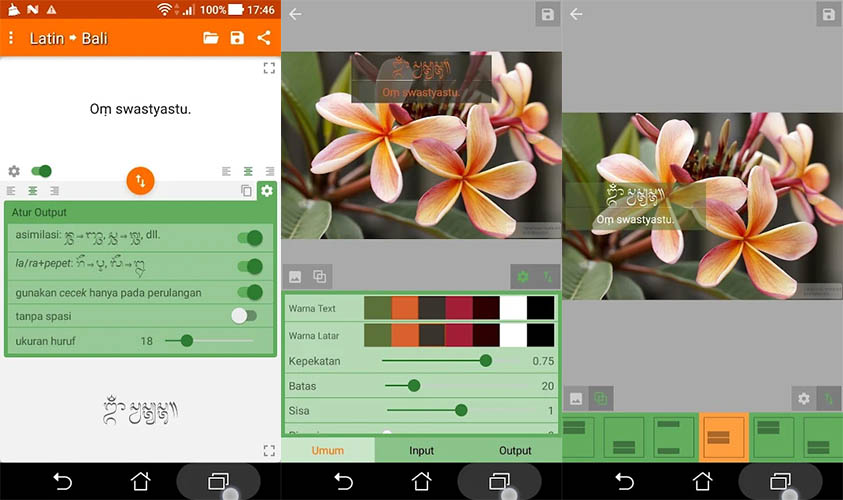The height and width of the screenshot is (500, 843).
Task: Pick the orange swatch in Warna Text row
Action: [405, 308]
